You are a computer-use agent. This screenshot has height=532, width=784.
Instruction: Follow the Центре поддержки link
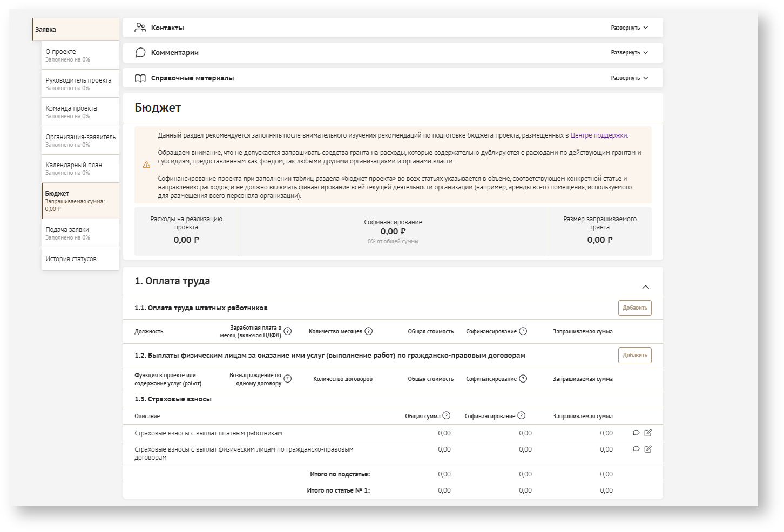coord(599,135)
